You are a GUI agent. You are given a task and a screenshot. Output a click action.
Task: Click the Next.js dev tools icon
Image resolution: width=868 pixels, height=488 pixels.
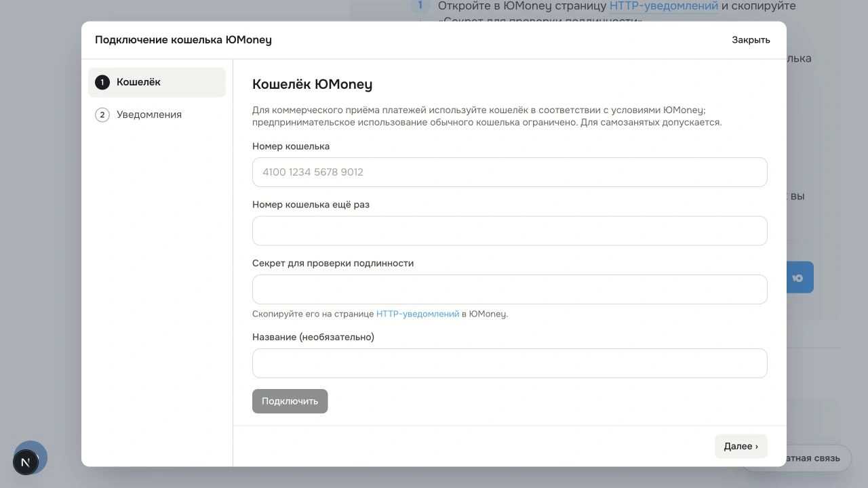(x=26, y=462)
